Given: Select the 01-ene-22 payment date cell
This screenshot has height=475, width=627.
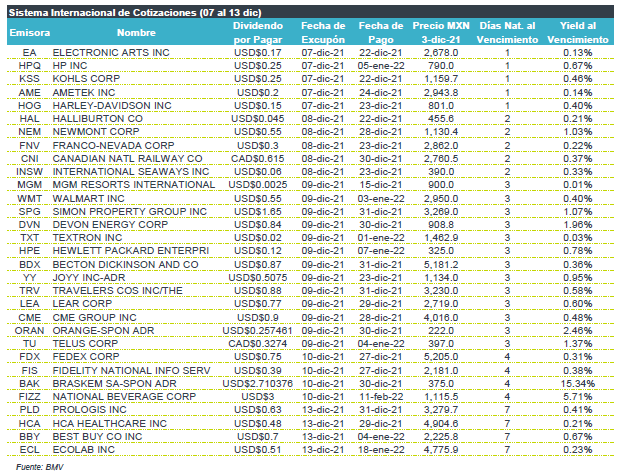Looking at the screenshot, I should tap(381, 238).
